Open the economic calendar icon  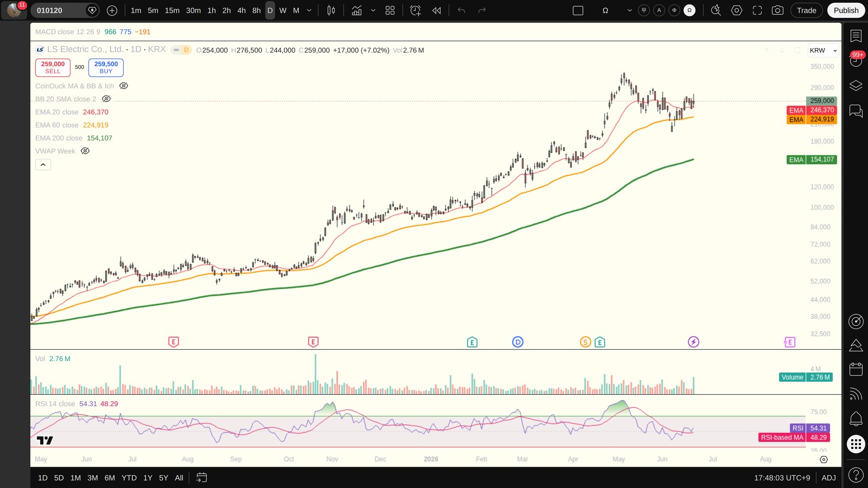coord(856,369)
